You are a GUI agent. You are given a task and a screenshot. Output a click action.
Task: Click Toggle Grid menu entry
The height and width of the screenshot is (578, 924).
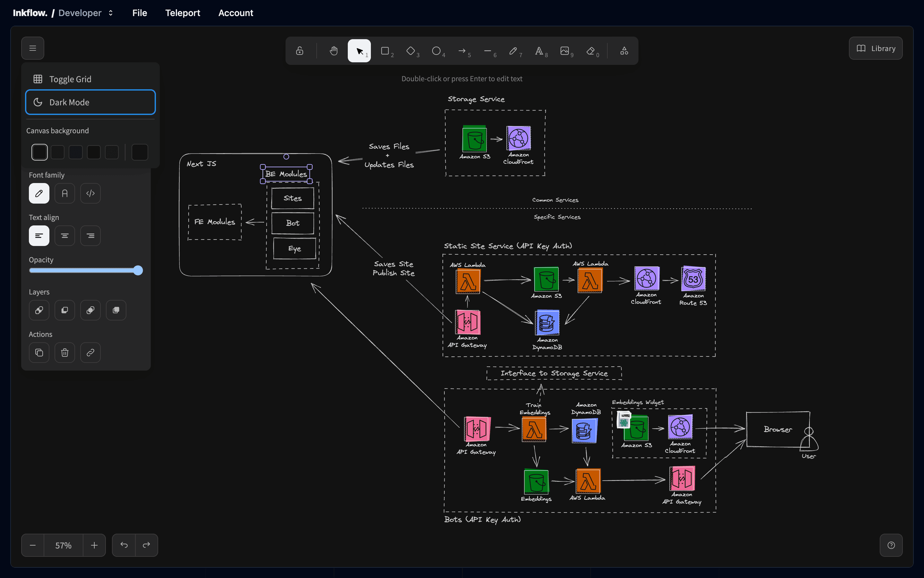90,79
